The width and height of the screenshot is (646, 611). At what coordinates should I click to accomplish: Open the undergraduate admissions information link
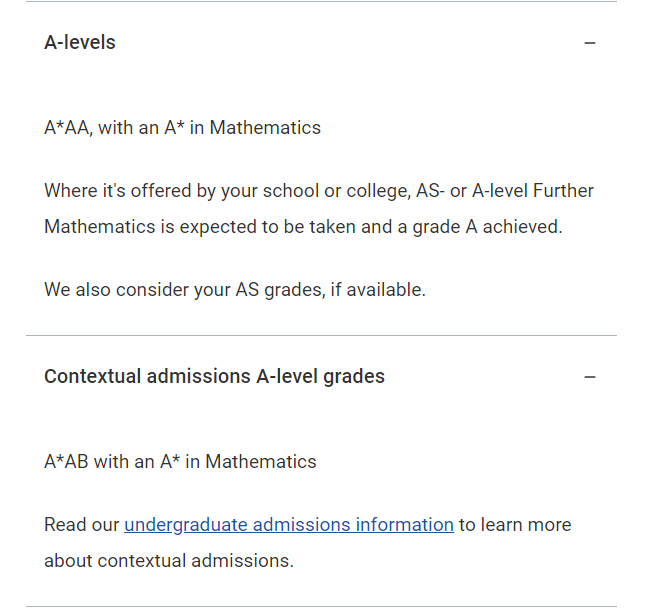pos(289,525)
